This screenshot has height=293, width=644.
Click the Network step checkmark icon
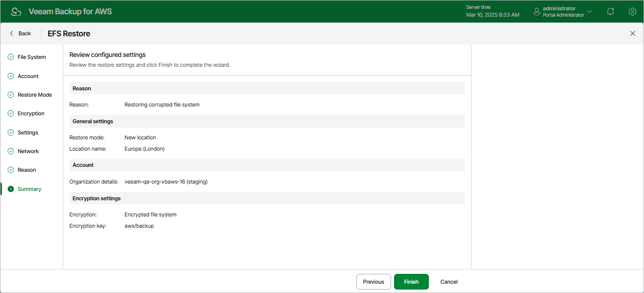pyautogui.click(x=11, y=151)
